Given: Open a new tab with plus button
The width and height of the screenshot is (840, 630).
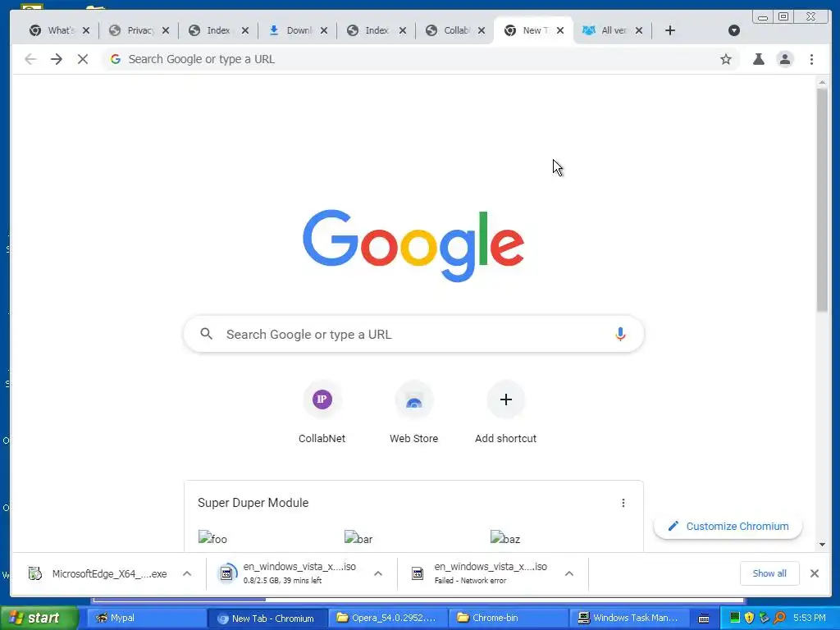Looking at the screenshot, I should pos(669,30).
